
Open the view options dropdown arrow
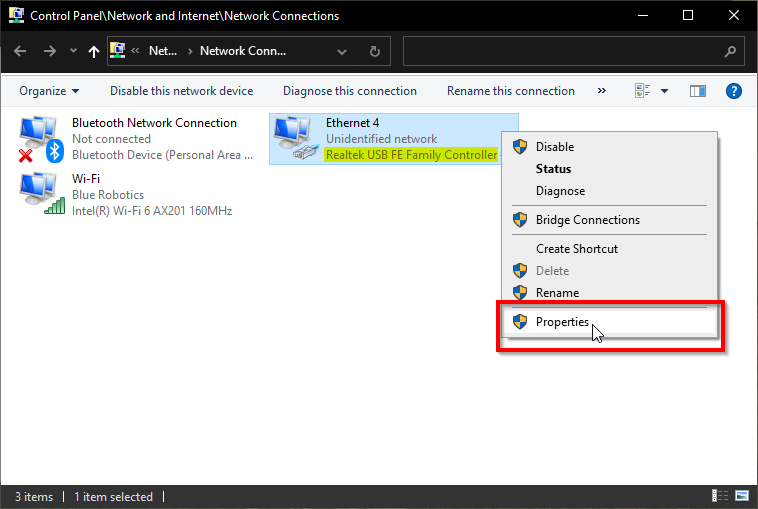pyautogui.click(x=664, y=91)
